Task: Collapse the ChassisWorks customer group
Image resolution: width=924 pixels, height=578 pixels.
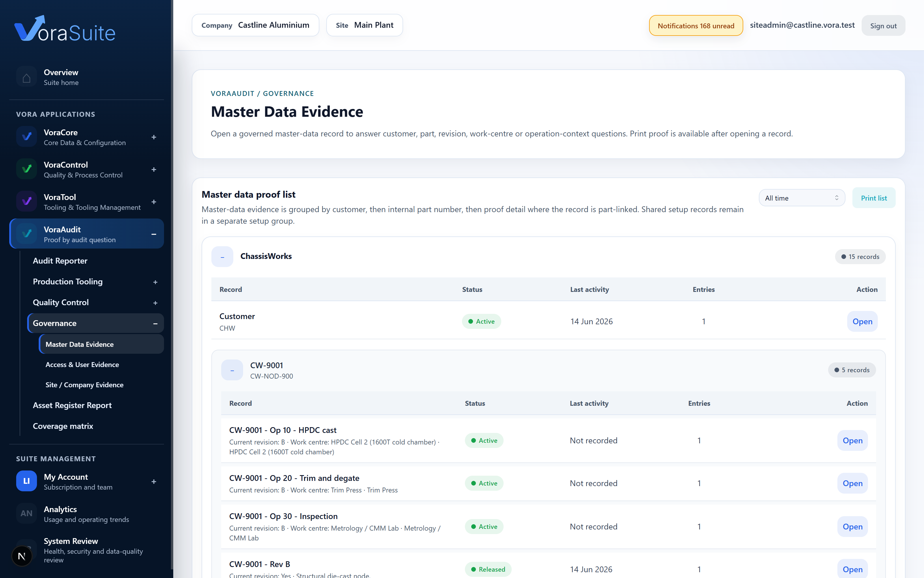Action: pos(222,257)
